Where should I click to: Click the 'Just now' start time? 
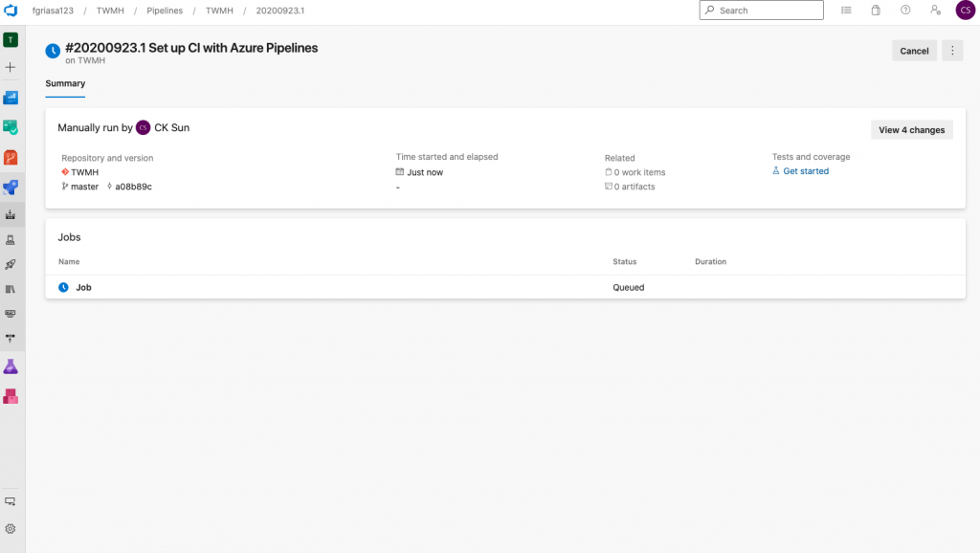pos(425,172)
